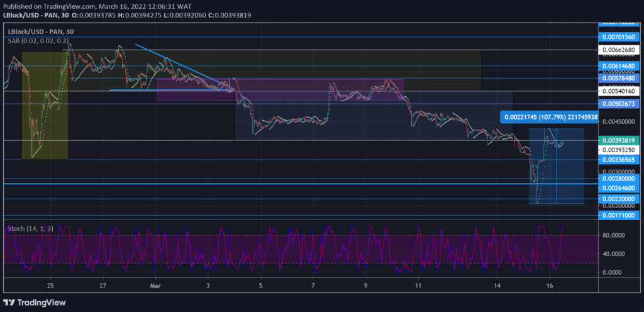This screenshot has width=644, height=312.
Task: Click the header open value O:0.00393785
Action: (94, 15)
